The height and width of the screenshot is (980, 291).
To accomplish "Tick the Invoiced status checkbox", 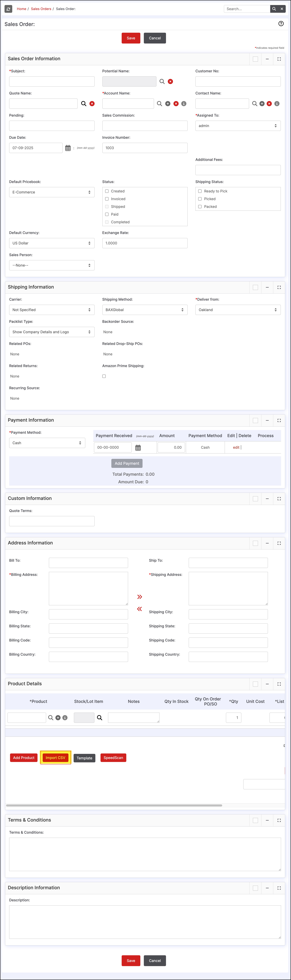I will [x=107, y=199].
